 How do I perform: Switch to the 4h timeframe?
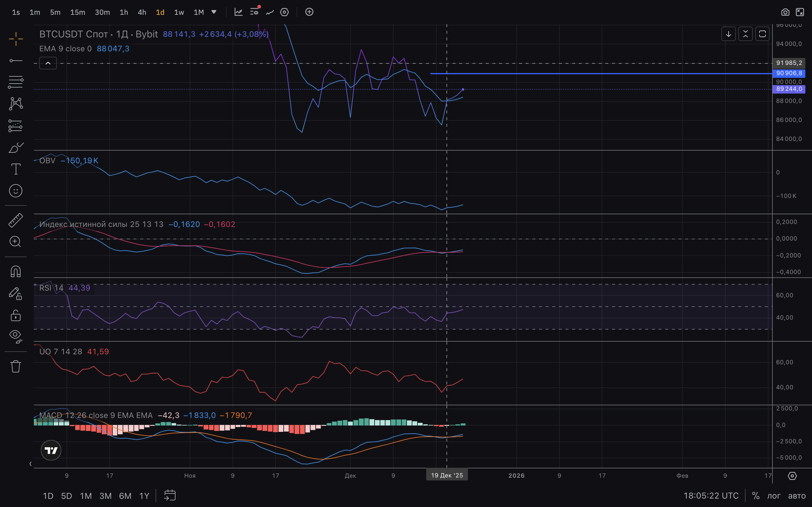142,12
